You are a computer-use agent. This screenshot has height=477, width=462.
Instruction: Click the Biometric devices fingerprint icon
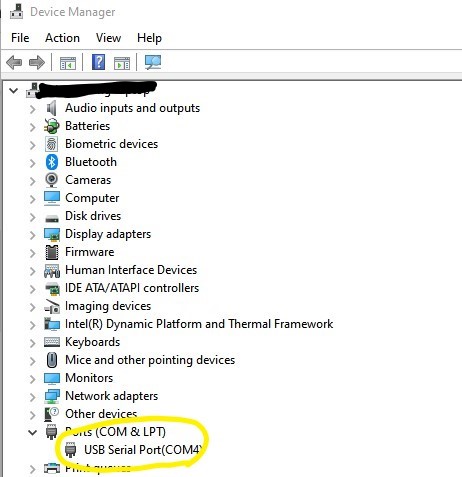pos(52,144)
